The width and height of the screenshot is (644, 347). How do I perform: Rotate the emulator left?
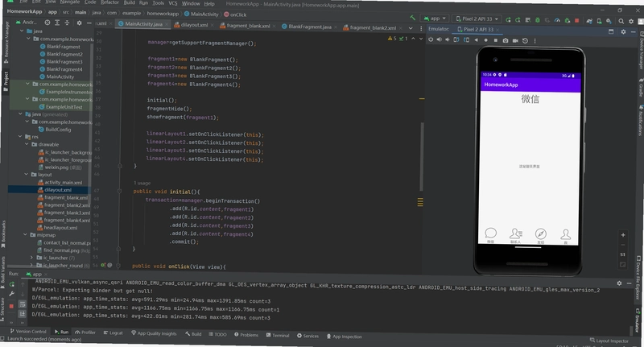(x=456, y=39)
